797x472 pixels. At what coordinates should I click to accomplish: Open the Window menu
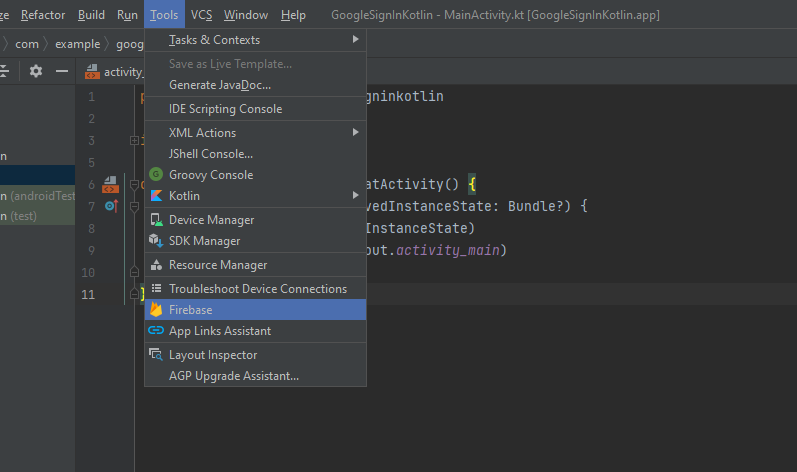(246, 15)
